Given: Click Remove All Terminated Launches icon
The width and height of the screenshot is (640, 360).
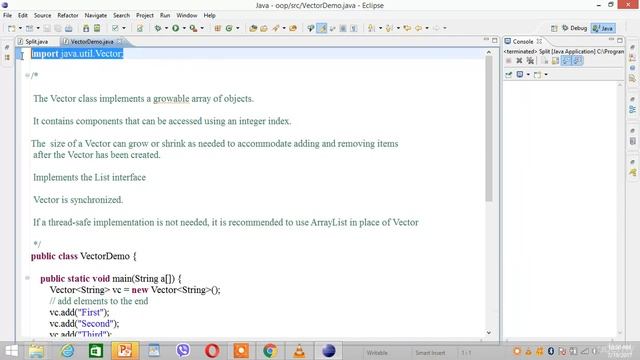Looking at the screenshot, I should (530, 61).
